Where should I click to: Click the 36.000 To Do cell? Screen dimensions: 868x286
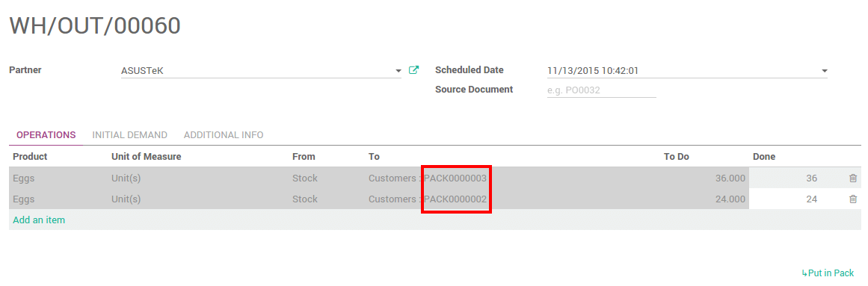(x=730, y=178)
